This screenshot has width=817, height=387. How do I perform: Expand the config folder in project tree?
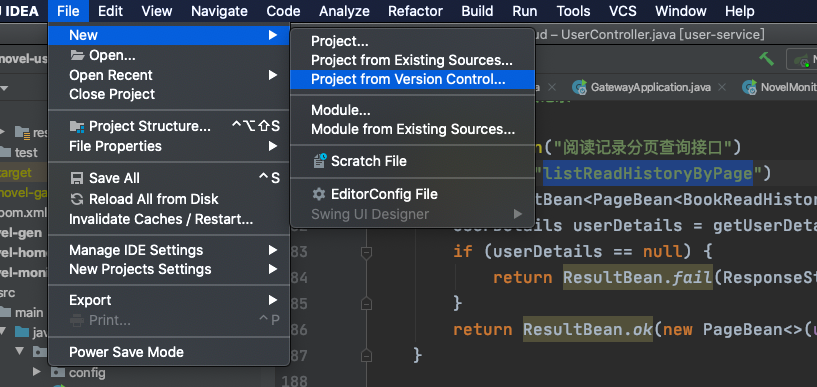click(x=37, y=372)
